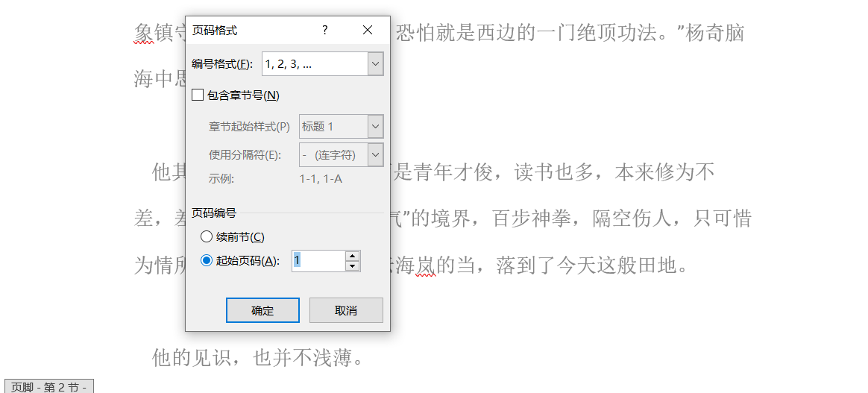Viewport: 868px width, 393px height.
Task: Click the line 他的见识，也并不浅薄。
Action: (258, 359)
